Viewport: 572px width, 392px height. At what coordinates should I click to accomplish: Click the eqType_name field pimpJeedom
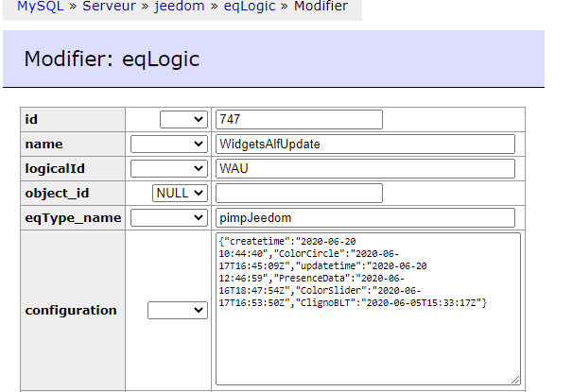[365, 218]
